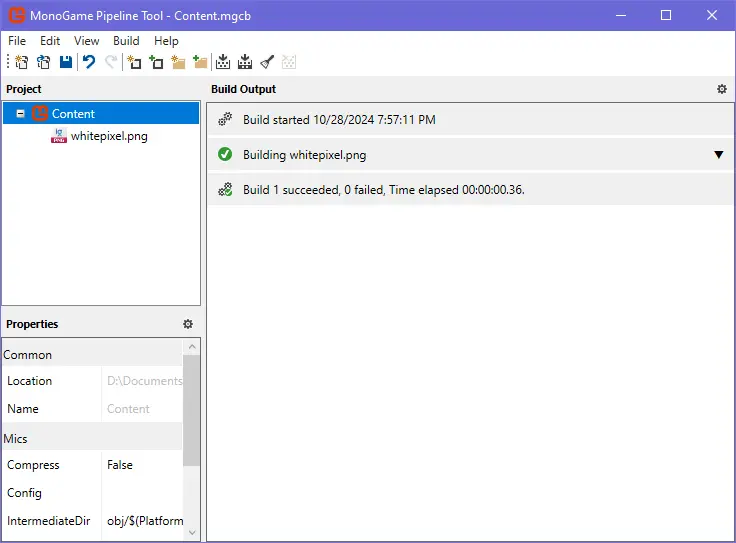Select the Content project node
736x543 pixels.
pos(101,114)
